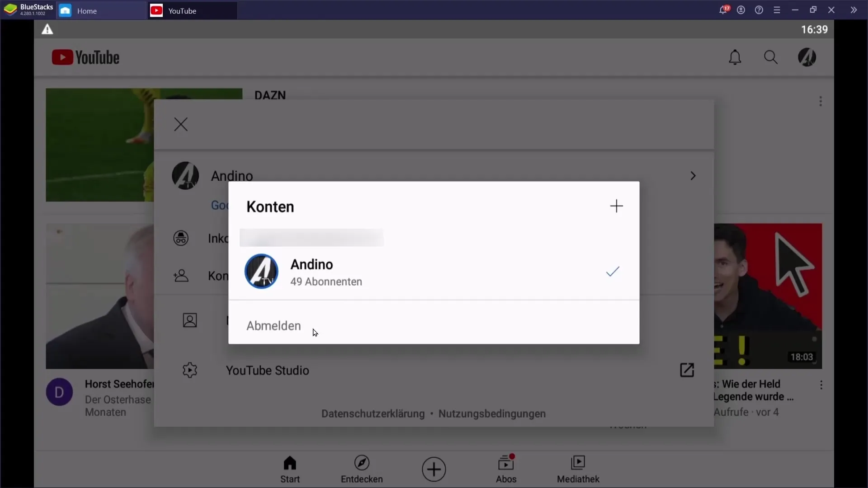Open the DAZN football video thumbnail

[100, 145]
